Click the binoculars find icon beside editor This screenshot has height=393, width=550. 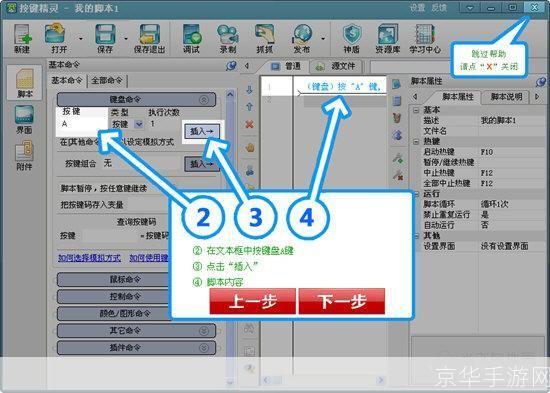[x=249, y=328]
